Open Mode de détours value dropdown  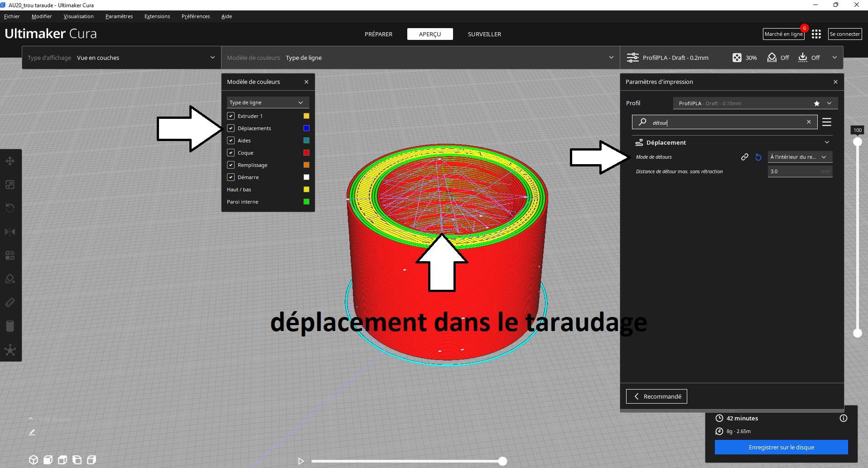[x=800, y=157]
